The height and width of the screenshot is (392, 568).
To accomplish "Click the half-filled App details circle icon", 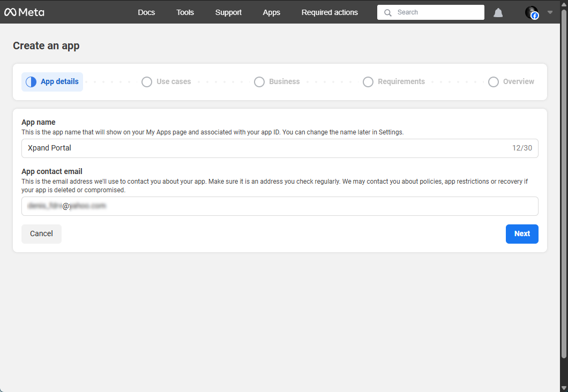I will pyautogui.click(x=31, y=82).
